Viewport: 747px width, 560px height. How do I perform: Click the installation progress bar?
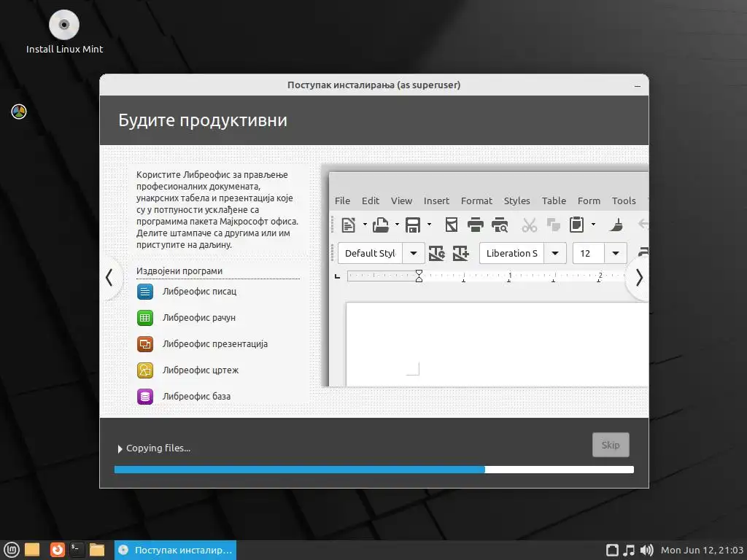click(374, 470)
